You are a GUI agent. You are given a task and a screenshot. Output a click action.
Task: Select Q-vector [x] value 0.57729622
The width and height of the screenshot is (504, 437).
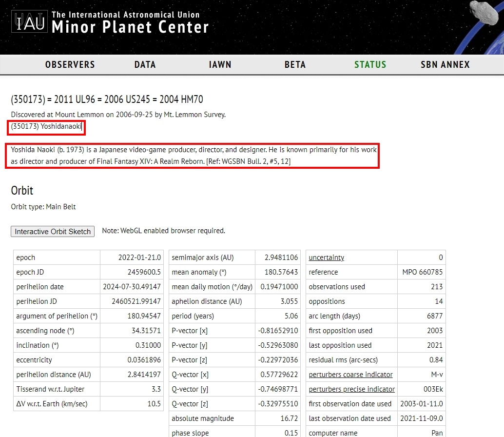click(x=279, y=375)
